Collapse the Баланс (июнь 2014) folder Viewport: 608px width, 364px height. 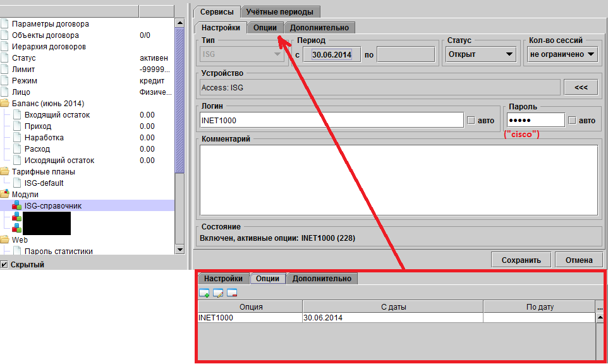(4, 103)
